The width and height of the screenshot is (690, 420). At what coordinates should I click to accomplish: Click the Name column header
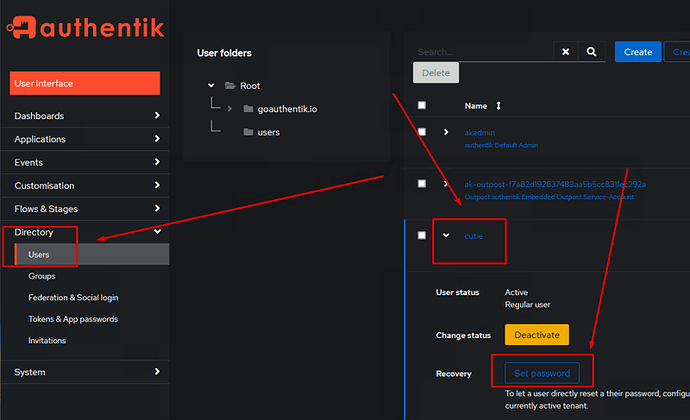pos(476,106)
